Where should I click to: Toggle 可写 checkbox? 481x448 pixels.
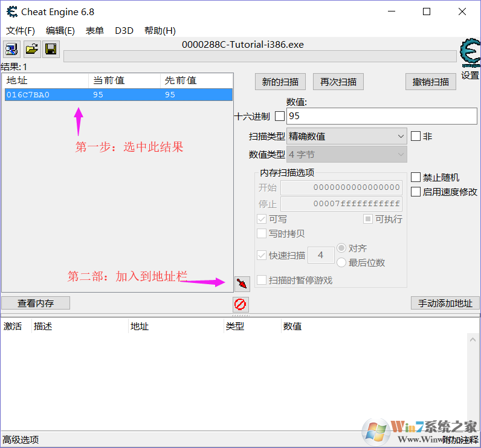[262, 219]
